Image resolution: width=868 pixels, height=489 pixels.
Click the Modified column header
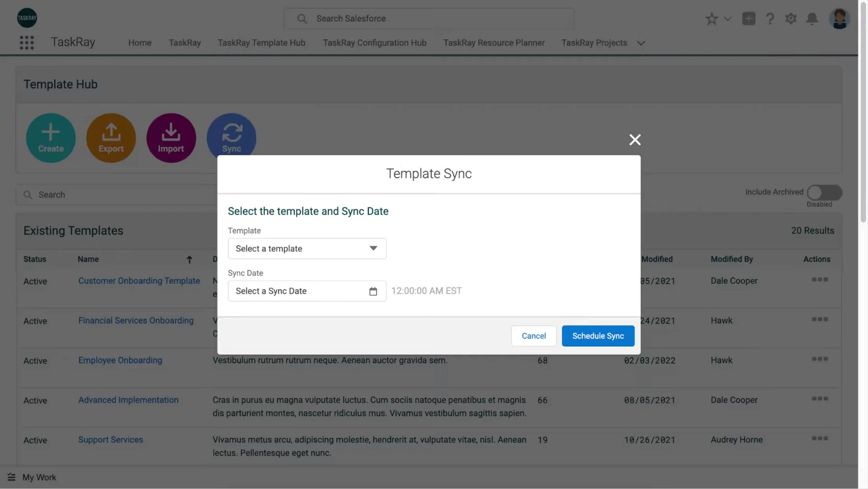pos(657,259)
